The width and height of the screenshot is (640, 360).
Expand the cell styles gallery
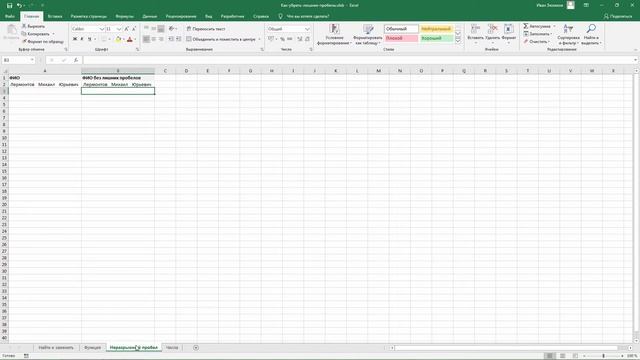458,40
